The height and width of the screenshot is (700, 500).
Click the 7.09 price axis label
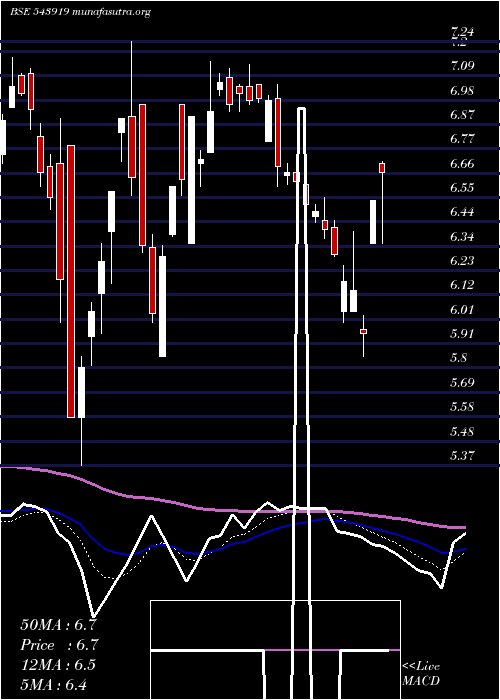[462, 67]
